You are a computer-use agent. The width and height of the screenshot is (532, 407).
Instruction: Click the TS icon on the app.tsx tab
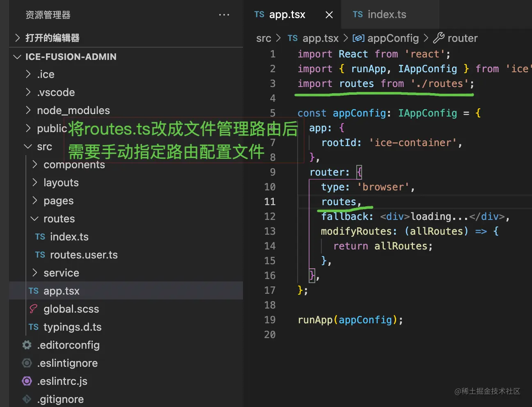(x=259, y=14)
